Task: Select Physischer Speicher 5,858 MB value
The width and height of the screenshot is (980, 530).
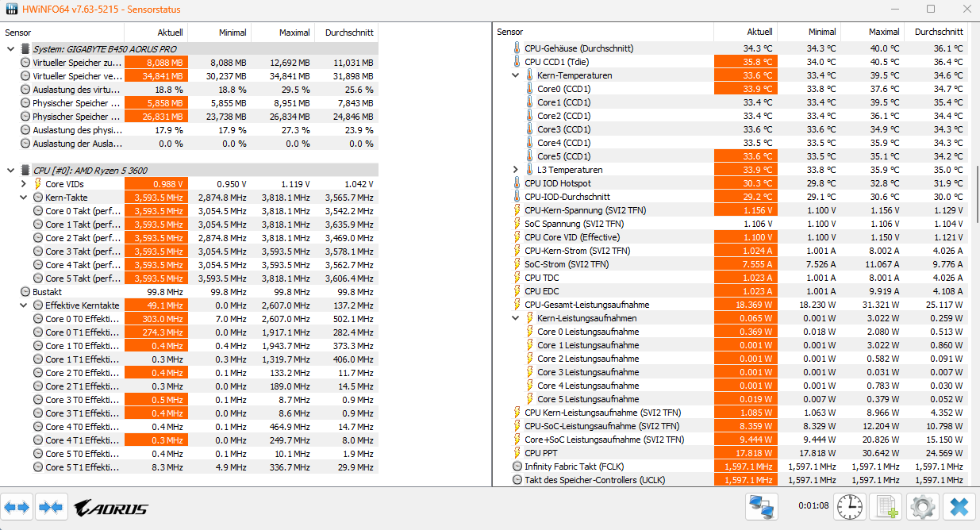Action: [156, 103]
